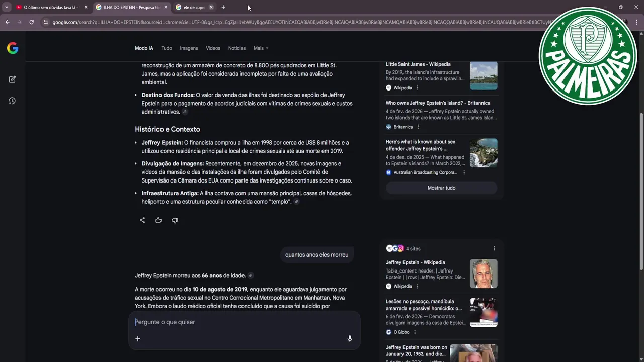Click the Google logo icon
The width and height of the screenshot is (644, 362).
tap(13, 48)
